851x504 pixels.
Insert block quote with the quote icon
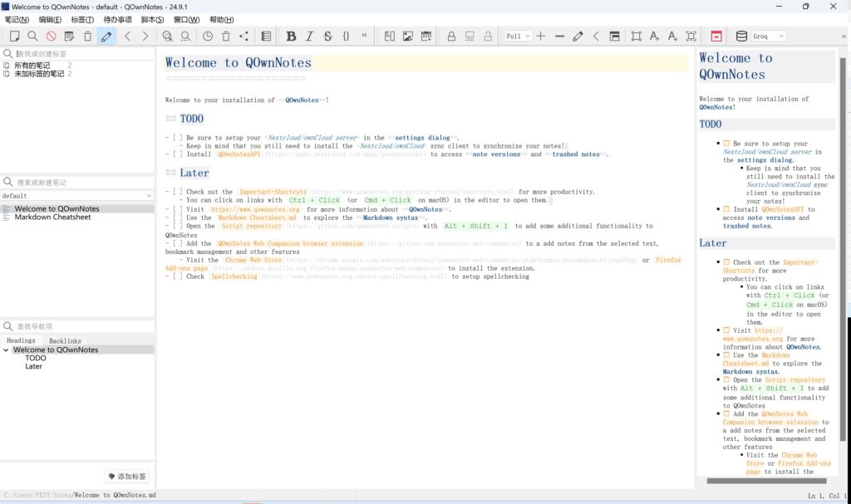[364, 37]
